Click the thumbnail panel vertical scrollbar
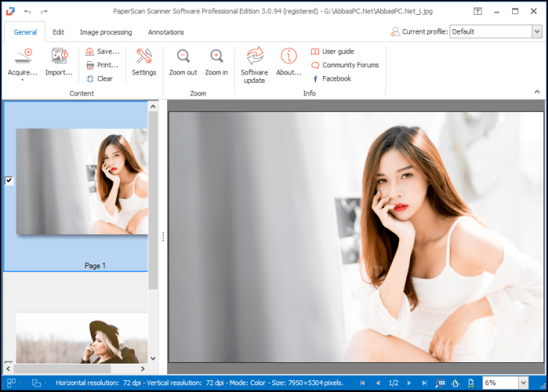This screenshot has width=548, height=392. coord(153,201)
